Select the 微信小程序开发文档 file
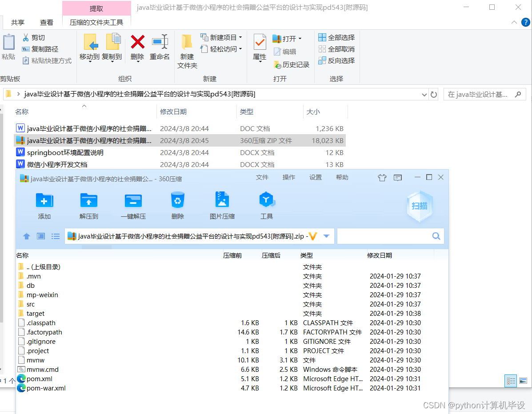The width and height of the screenshot is (532, 414). click(x=180, y=164)
